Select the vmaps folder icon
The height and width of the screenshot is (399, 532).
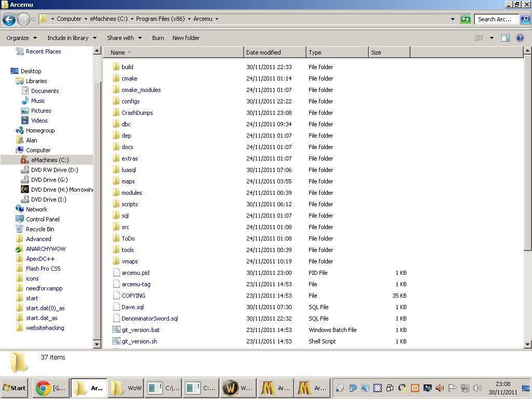[116, 261]
